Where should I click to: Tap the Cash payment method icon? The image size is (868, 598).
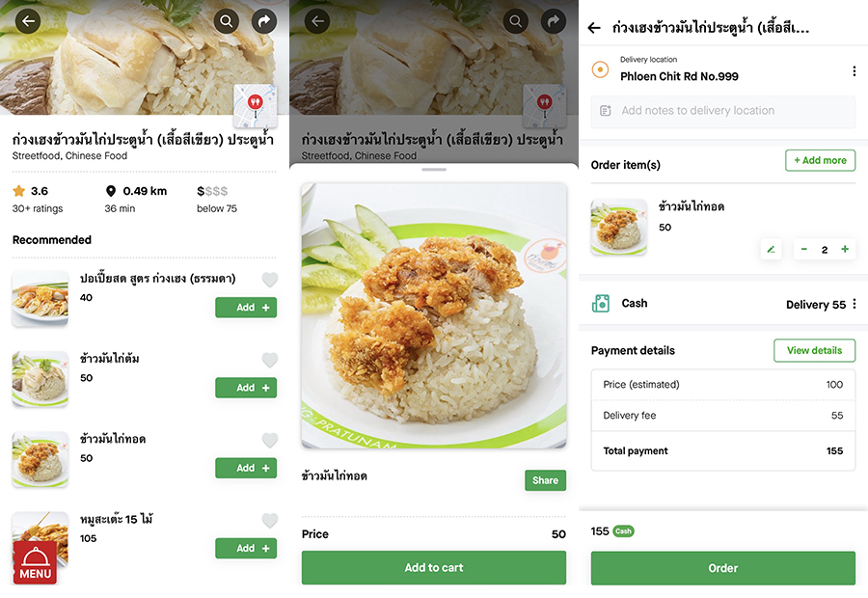(601, 304)
